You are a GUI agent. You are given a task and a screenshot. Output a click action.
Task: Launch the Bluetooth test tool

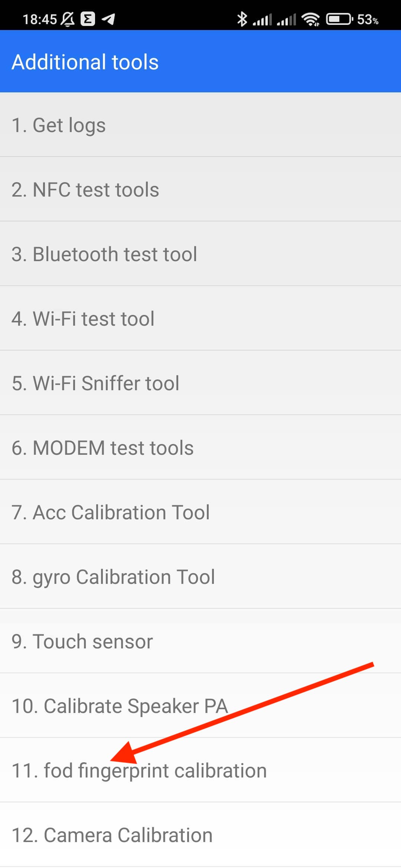click(200, 254)
